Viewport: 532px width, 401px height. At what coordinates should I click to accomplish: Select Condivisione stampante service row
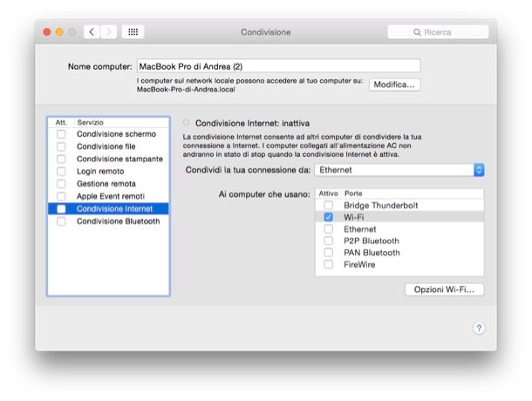click(x=108, y=159)
